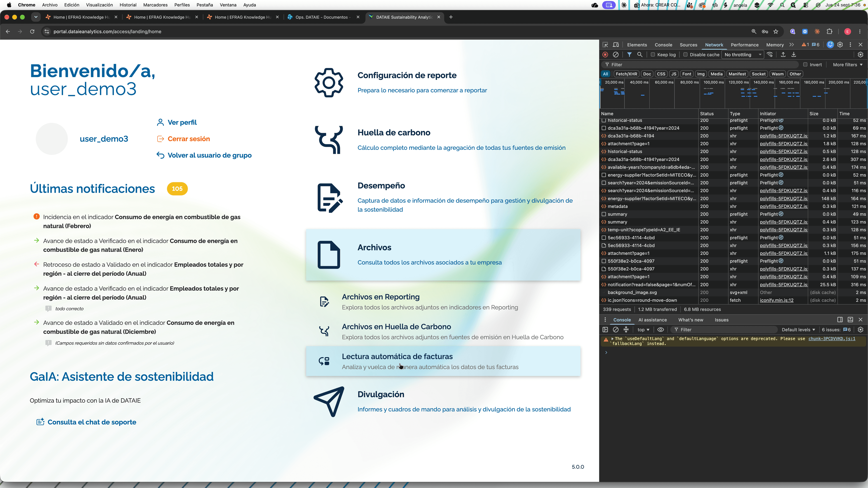The width and height of the screenshot is (868, 488).
Task: Open DevTools main settings gear
Action: [x=840, y=45]
